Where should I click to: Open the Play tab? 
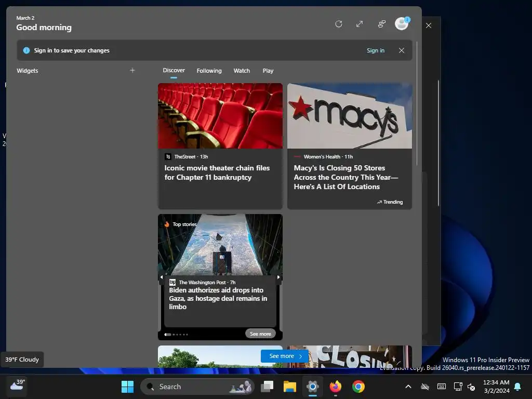pyautogui.click(x=268, y=71)
